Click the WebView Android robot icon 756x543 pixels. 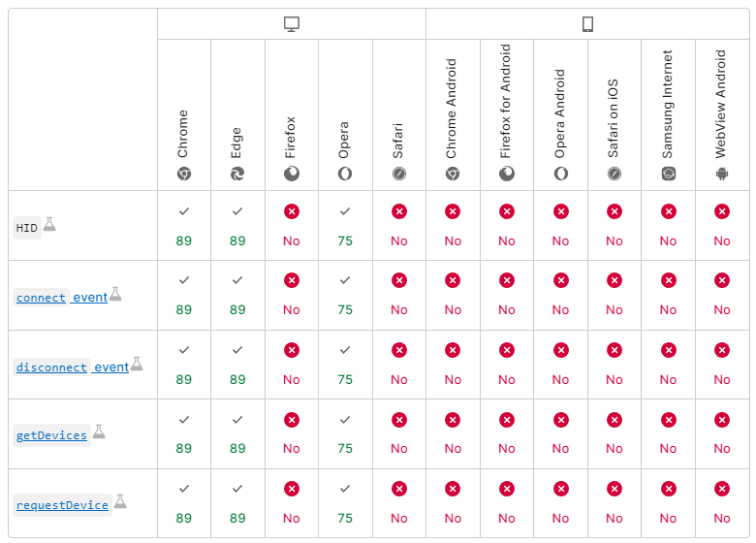(x=722, y=174)
